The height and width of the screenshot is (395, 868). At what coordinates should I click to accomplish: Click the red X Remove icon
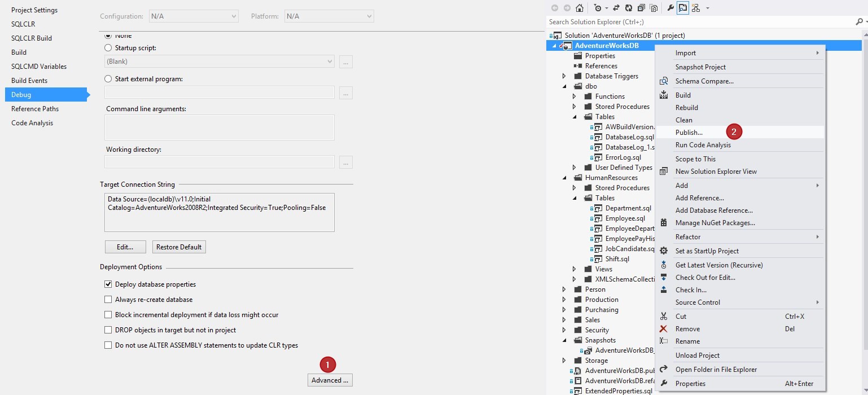tap(664, 328)
